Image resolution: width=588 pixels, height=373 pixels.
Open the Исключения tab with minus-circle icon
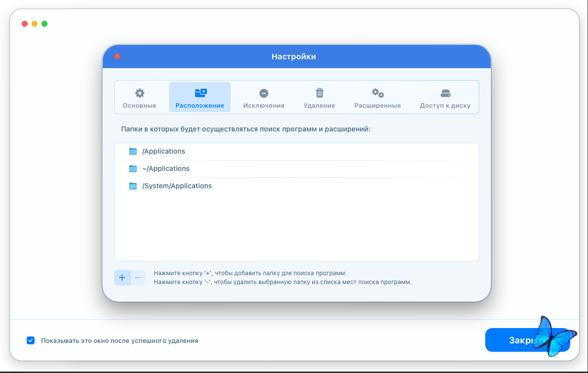[263, 98]
